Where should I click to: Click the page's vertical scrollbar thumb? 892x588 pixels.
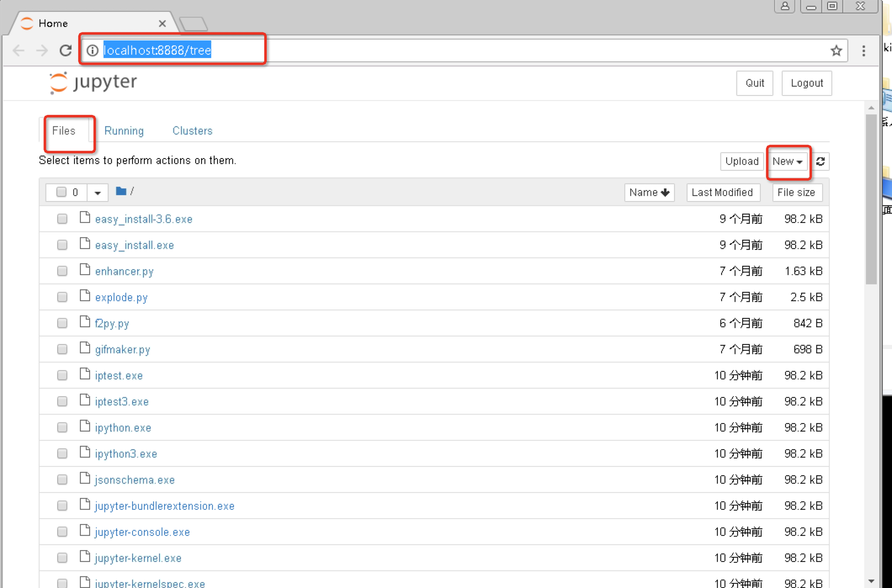point(871,200)
